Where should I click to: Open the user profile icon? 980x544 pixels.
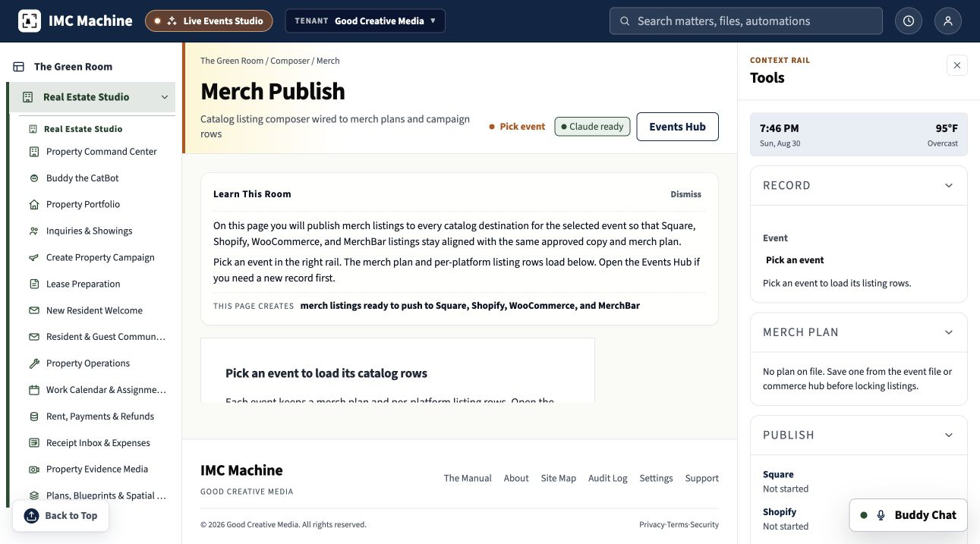pos(948,21)
